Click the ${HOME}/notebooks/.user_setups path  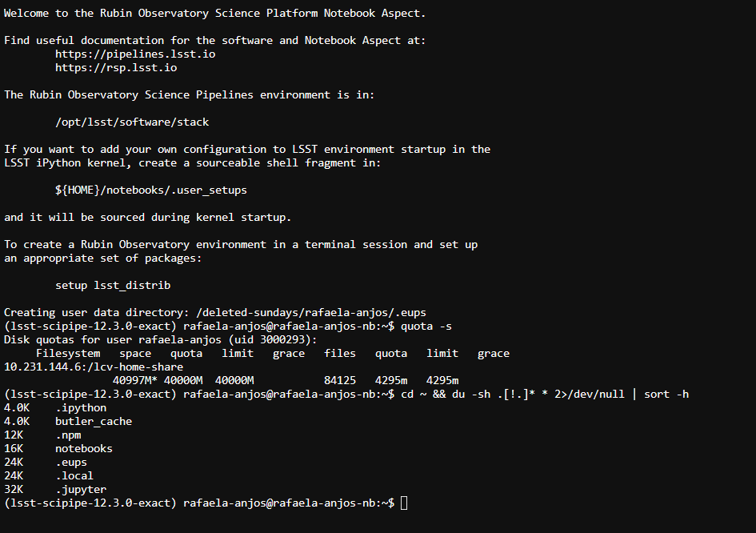click(x=151, y=190)
